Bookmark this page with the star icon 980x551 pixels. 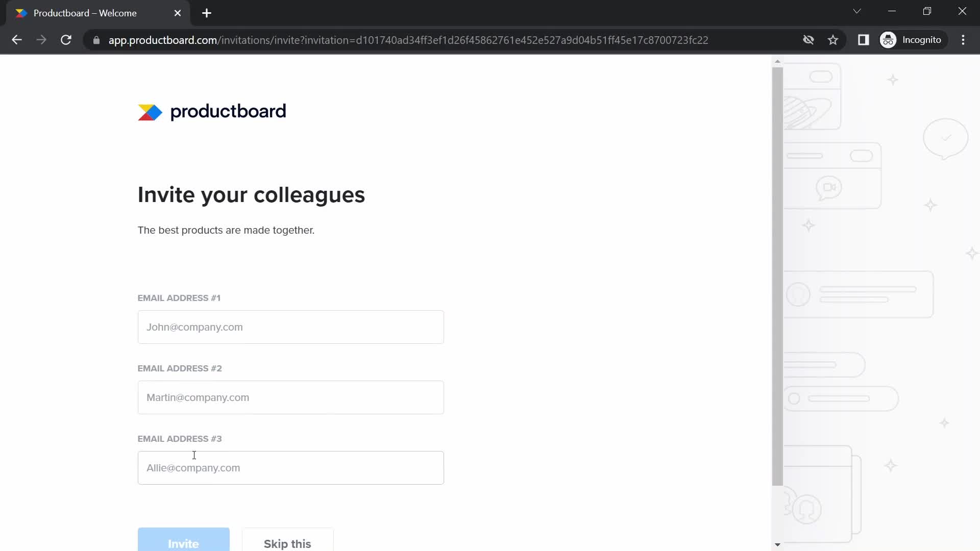(x=833, y=40)
